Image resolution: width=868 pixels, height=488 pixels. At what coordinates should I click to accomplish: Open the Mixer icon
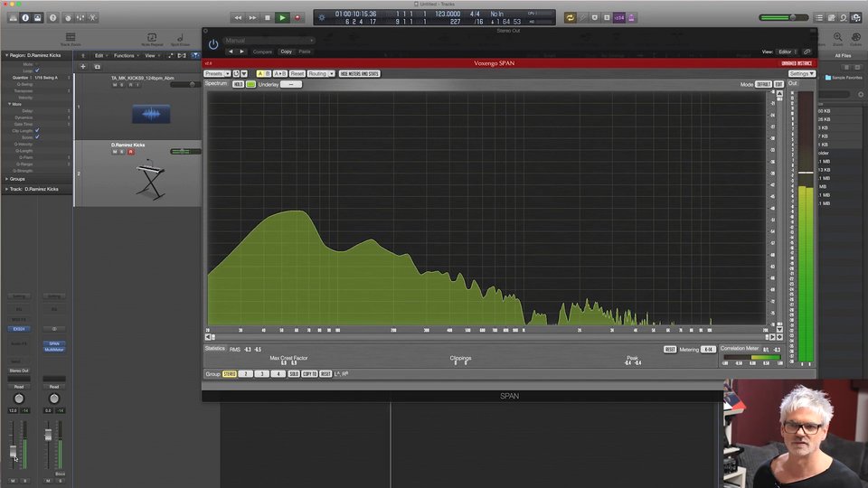(x=80, y=18)
